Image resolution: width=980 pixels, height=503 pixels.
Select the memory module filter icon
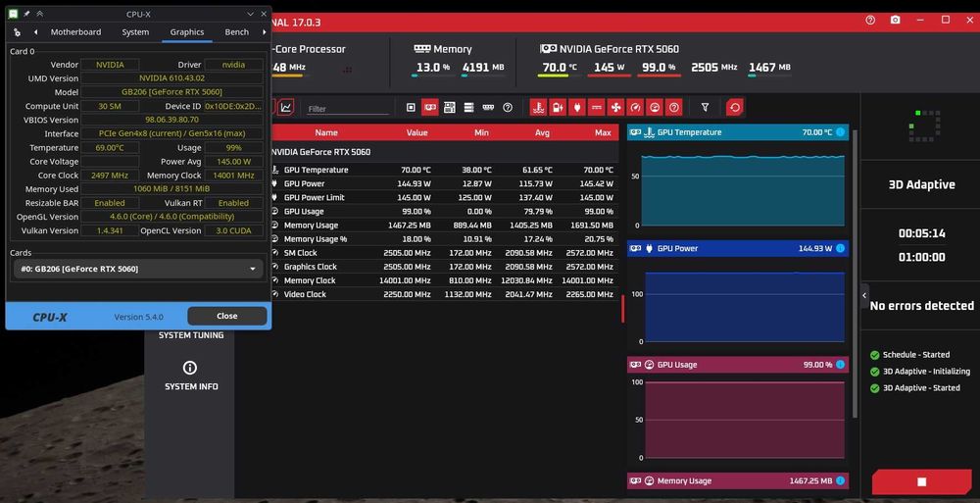[488, 108]
